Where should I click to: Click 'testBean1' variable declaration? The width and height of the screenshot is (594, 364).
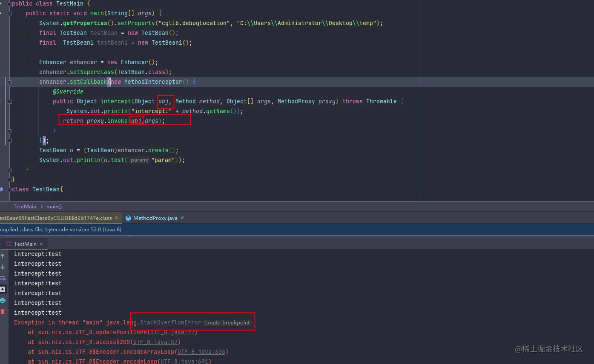coord(112,43)
